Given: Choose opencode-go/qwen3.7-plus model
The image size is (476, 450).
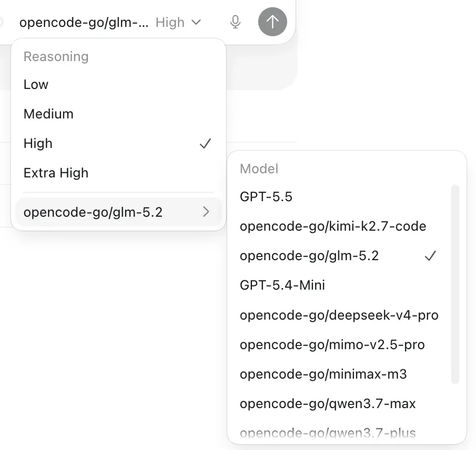Looking at the screenshot, I should pos(340,432).
